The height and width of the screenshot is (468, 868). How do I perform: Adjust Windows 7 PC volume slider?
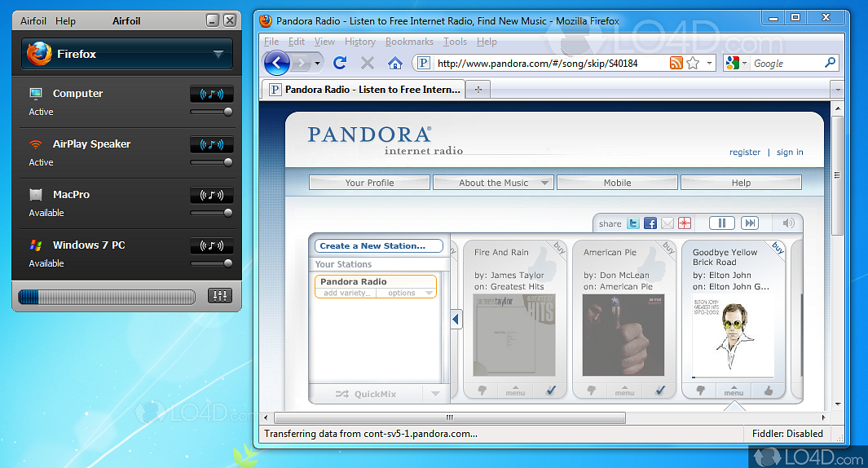tap(211, 263)
